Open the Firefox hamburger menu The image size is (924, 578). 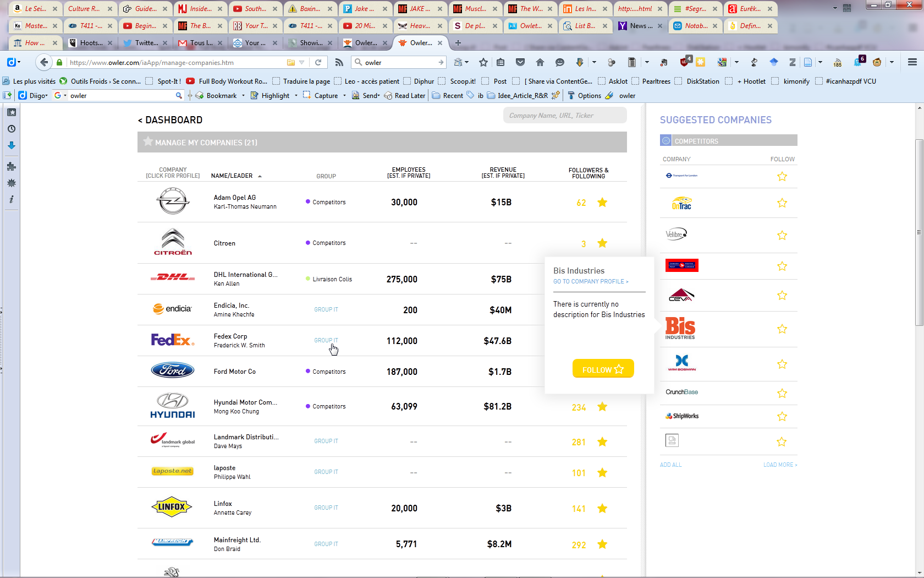pos(912,62)
